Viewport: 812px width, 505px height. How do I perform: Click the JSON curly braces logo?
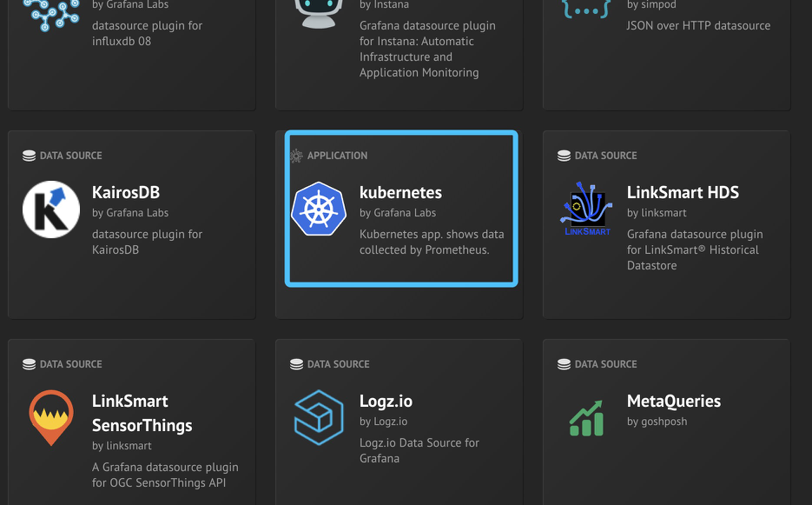(585, 10)
